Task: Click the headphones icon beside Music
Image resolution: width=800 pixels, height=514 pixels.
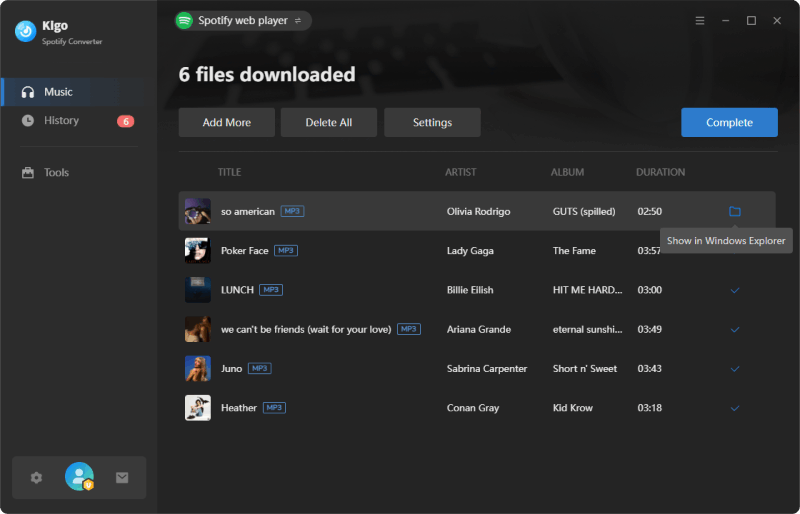Action: point(28,92)
